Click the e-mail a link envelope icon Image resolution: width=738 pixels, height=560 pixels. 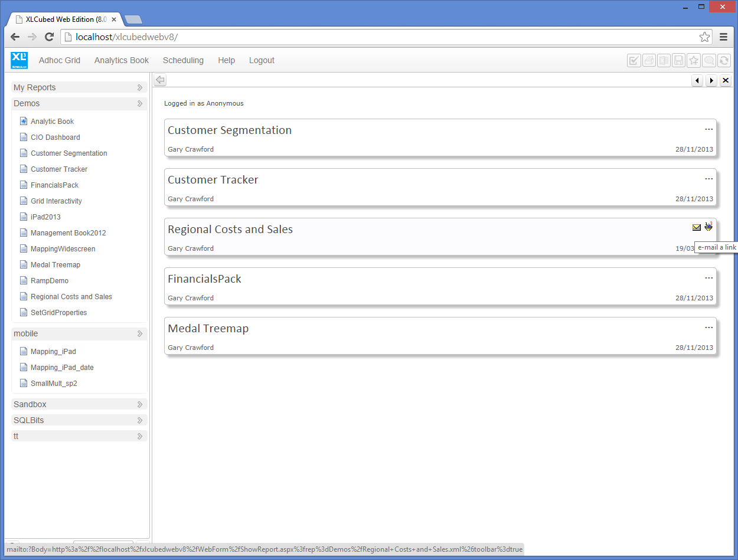(x=697, y=227)
